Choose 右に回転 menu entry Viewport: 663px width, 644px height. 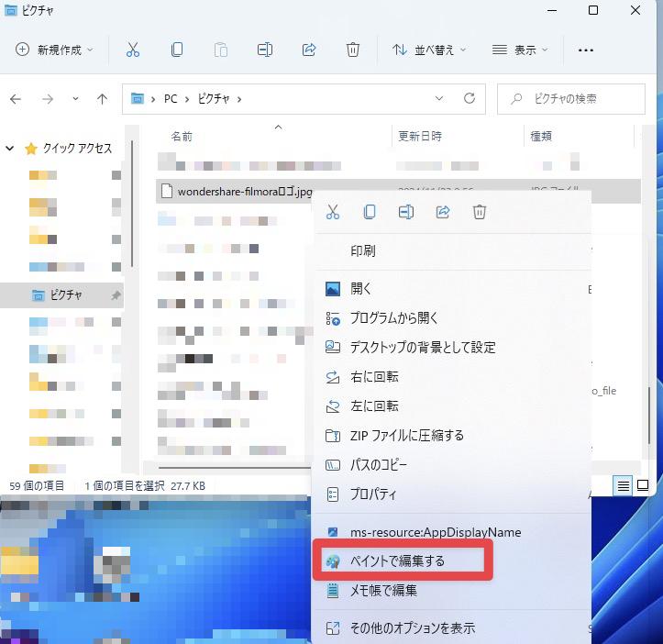click(x=453, y=376)
